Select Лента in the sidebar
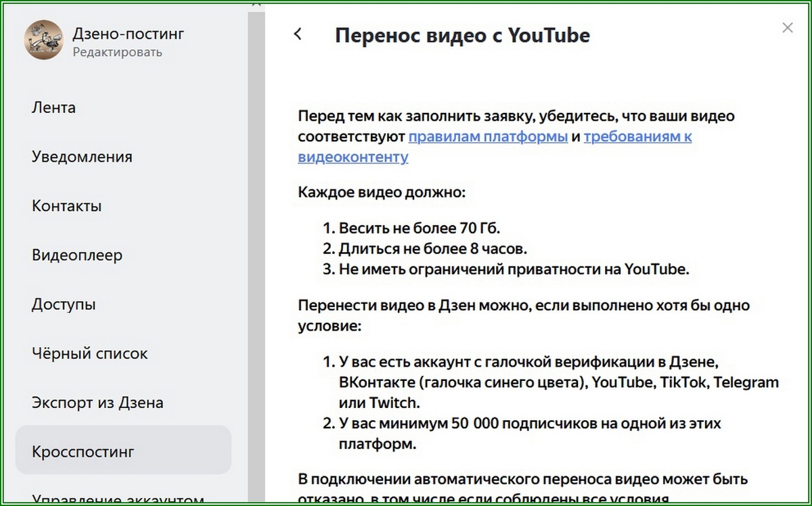The image size is (812, 506). 53,107
